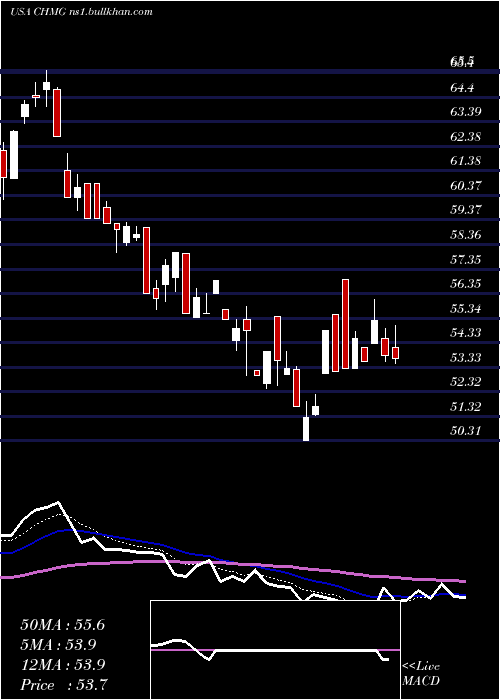The image size is (500, 700).
Task: Click the 51.32 price axis label
Action: coord(466,407)
